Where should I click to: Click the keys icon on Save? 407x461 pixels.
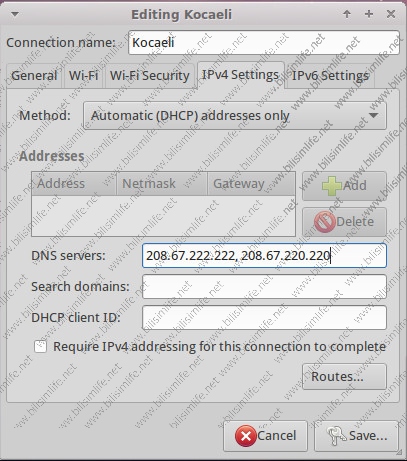(336, 436)
